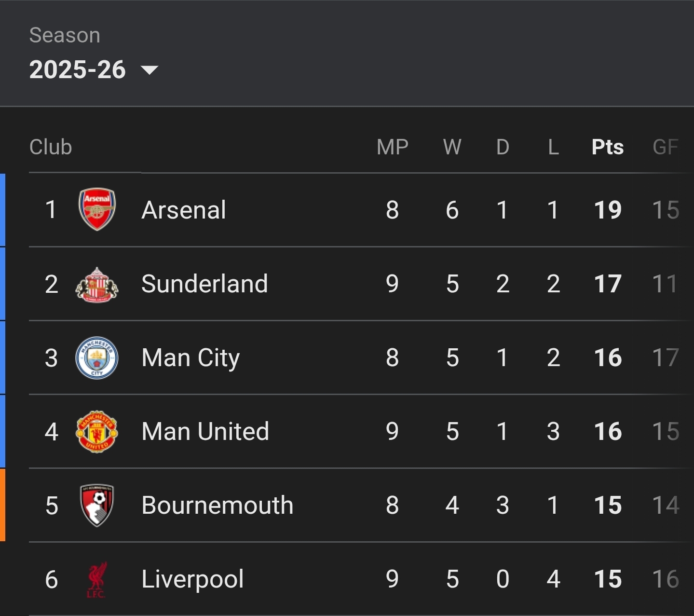Viewport: 694px width, 616px height.
Task: Open the Sunderland team name link
Action: pyautogui.click(x=204, y=284)
